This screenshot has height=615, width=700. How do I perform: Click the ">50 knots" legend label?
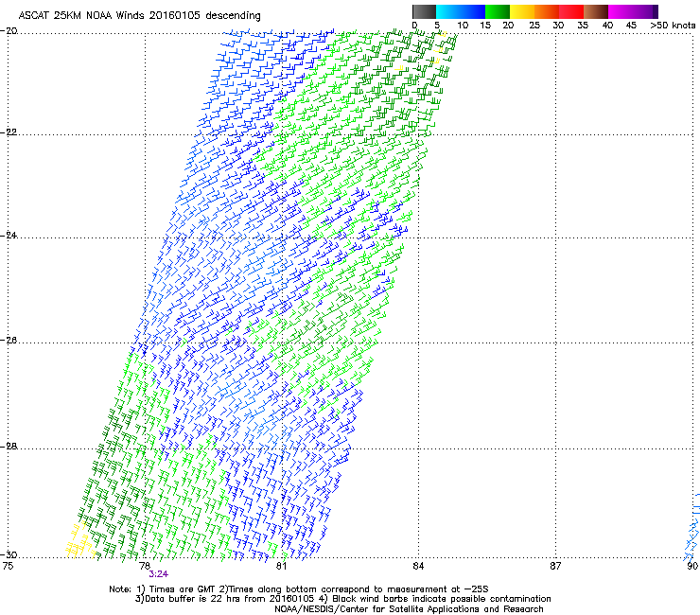(x=673, y=26)
